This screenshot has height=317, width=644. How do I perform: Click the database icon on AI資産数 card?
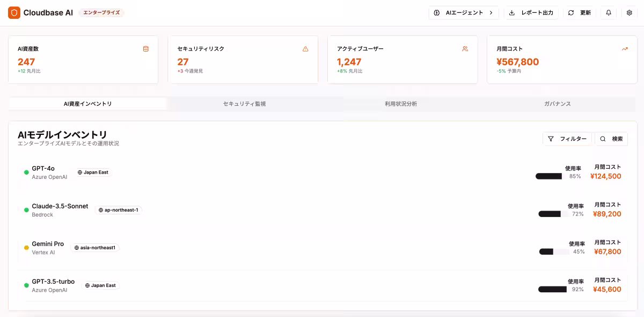point(146,49)
